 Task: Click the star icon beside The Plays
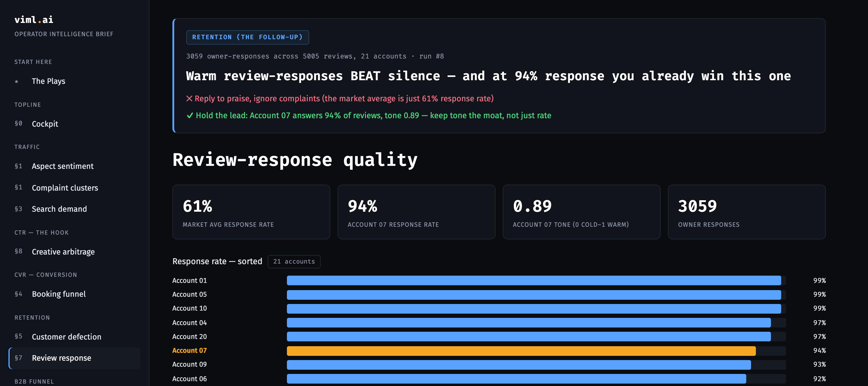tap(17, 81)
